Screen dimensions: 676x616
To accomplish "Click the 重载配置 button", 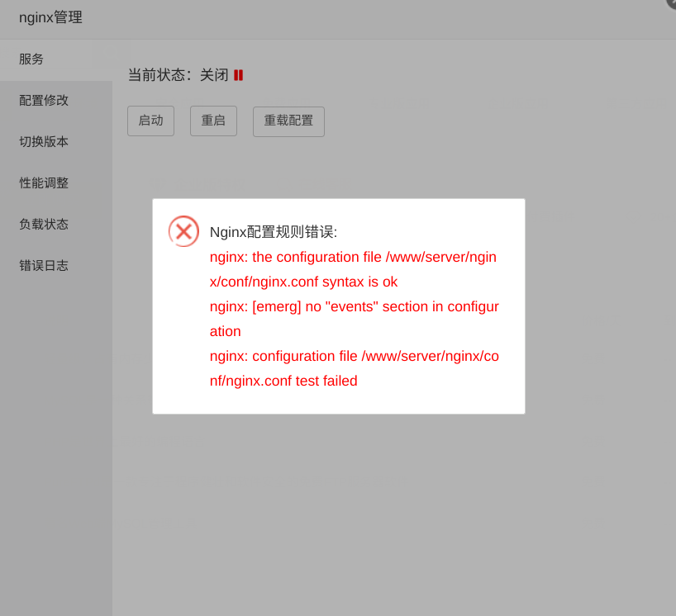I will pos(288,121).
